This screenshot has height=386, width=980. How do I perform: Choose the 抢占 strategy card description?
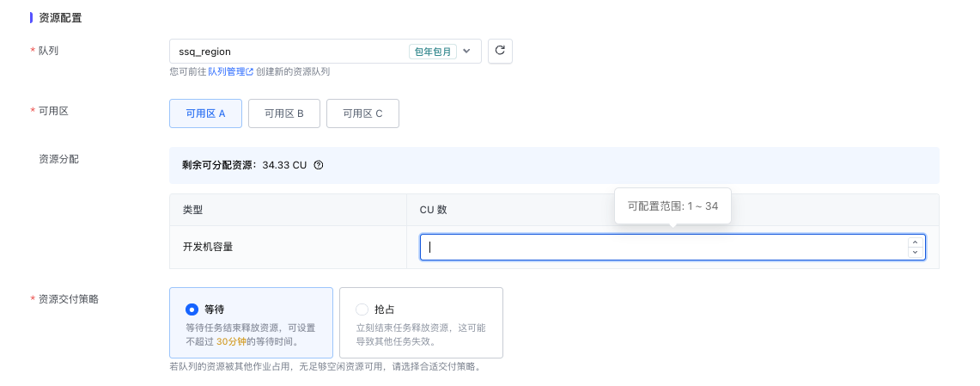[x=421, y=334]
